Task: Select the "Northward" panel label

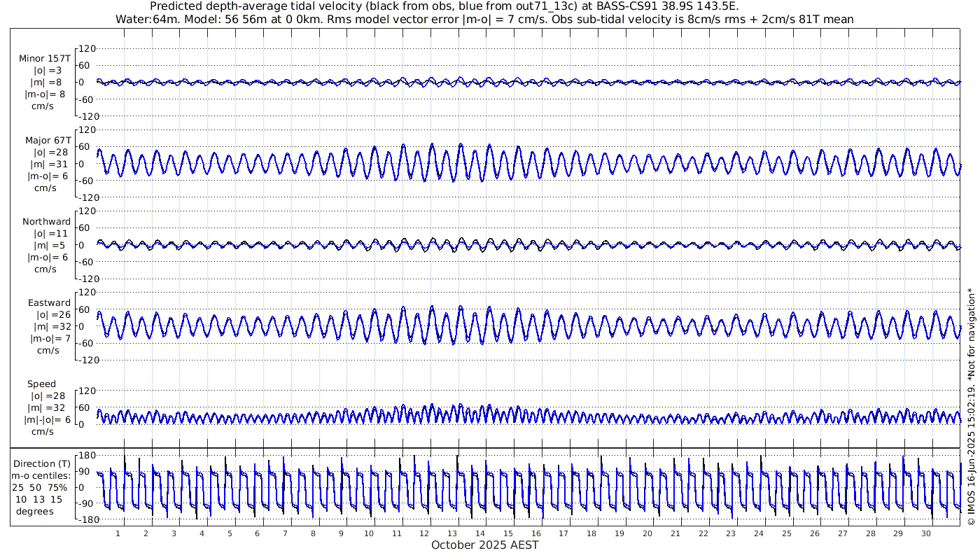Action: pos(46,222)
